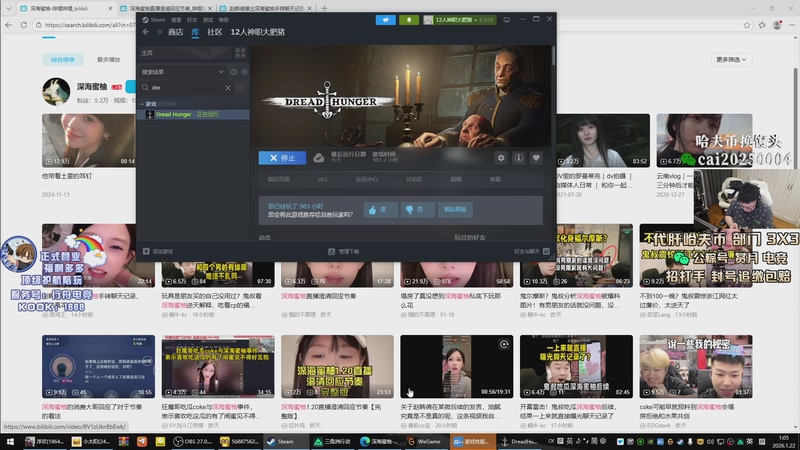This screenshot has width=800, height=450.
Task: Open 讨论区 link for Dread Hunger
Action: point(414,180)
